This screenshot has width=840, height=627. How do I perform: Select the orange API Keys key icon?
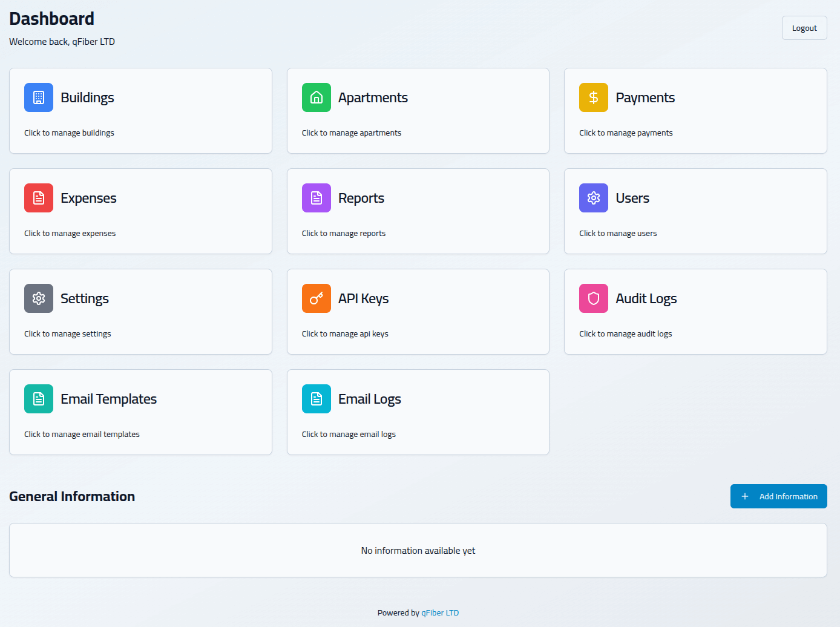(x=317, y=298)
